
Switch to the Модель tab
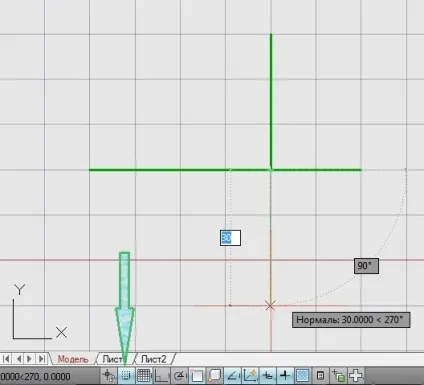pyautogui.click(x=73, y=359)
